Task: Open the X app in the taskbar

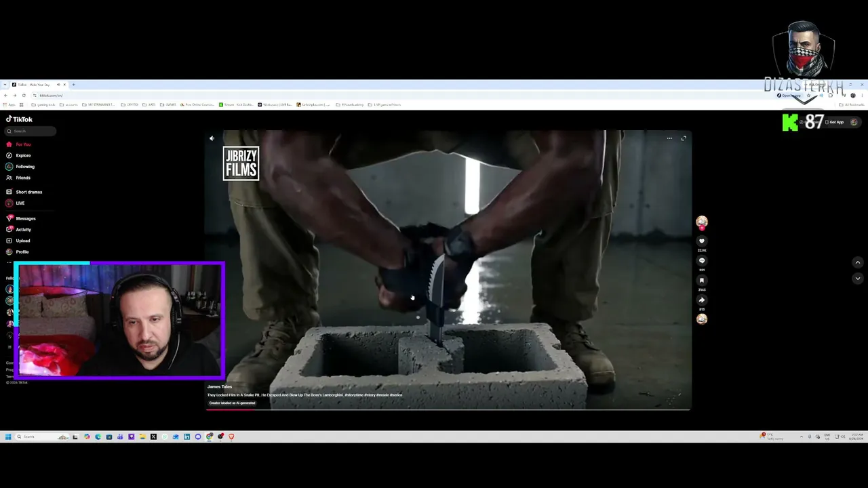Action: [x=153, y=436]
